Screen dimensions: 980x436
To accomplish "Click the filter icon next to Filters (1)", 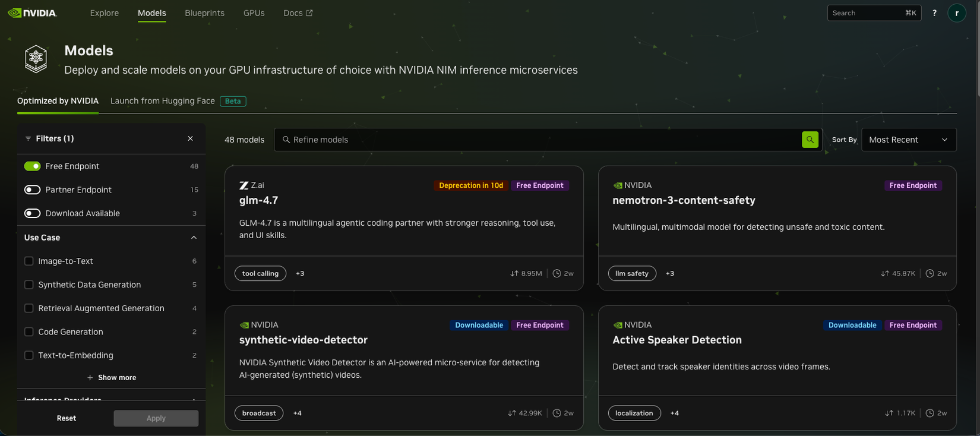I will point(28,138).
